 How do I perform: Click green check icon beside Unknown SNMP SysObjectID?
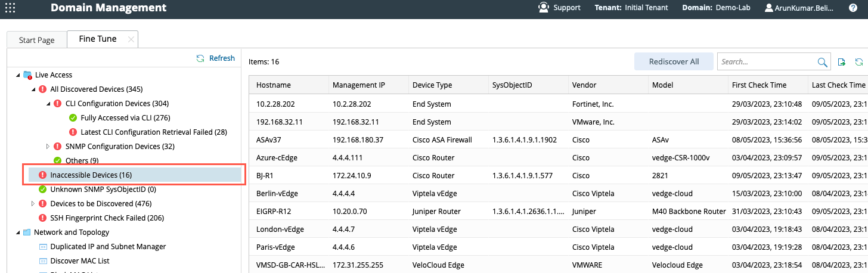coord(42,190)
